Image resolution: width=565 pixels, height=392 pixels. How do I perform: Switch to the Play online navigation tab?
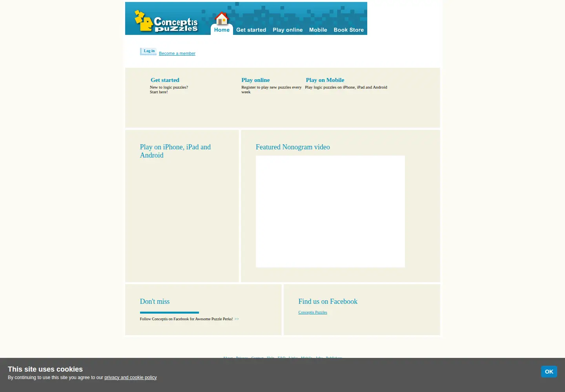[288, 30]
